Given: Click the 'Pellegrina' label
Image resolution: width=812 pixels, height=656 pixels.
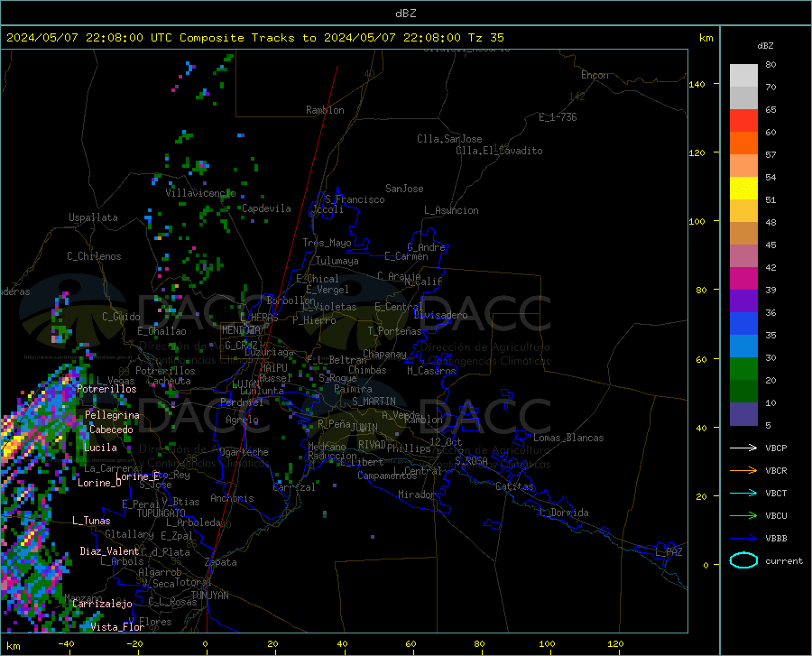Looking at the screenshot, I should pos(113,415).
